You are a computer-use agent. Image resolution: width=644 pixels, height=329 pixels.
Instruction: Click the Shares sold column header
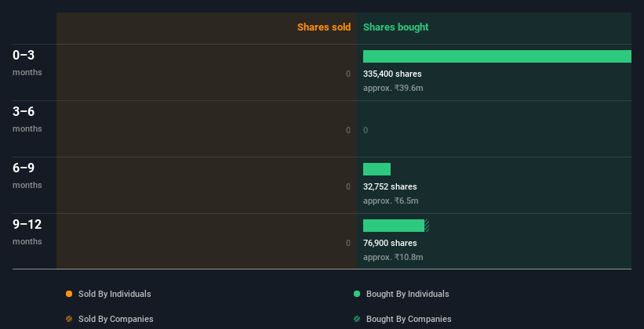pos(324,27)
